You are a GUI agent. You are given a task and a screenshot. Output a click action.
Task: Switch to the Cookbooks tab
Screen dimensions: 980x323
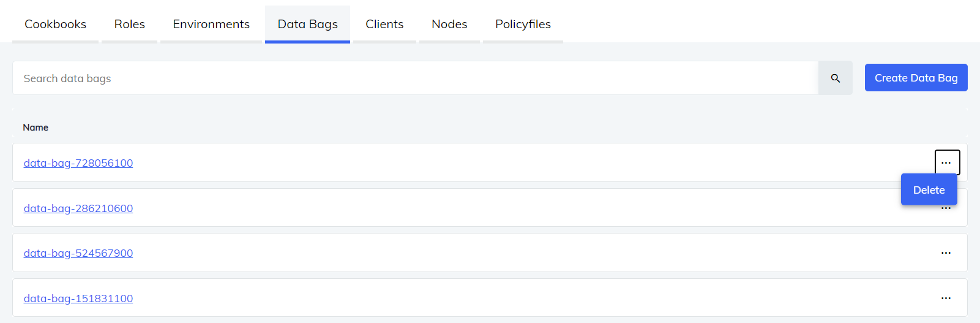55,24
